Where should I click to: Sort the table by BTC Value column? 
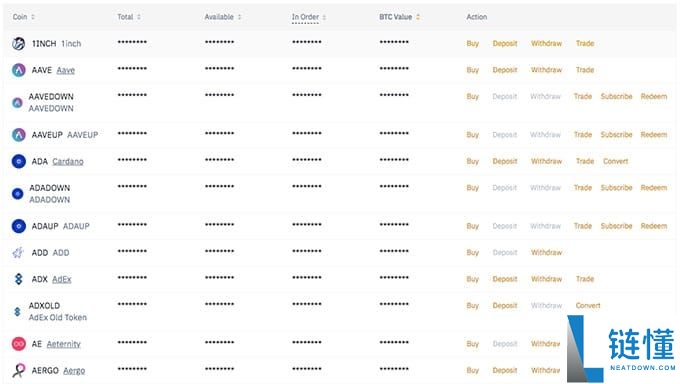399,16
